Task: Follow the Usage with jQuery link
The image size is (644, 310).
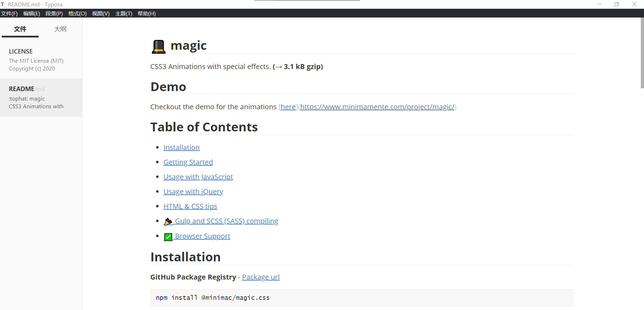Action: [x=193, y=192]
